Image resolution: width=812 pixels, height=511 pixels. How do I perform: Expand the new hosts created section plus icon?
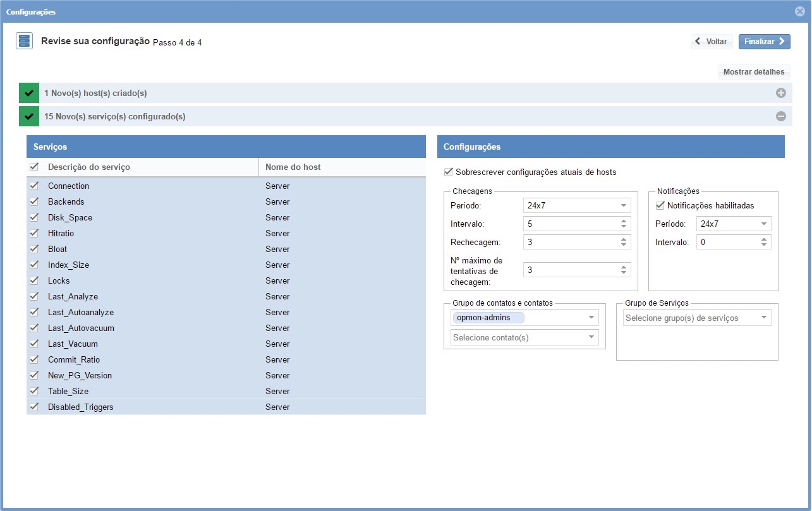[x=780, y=93]
